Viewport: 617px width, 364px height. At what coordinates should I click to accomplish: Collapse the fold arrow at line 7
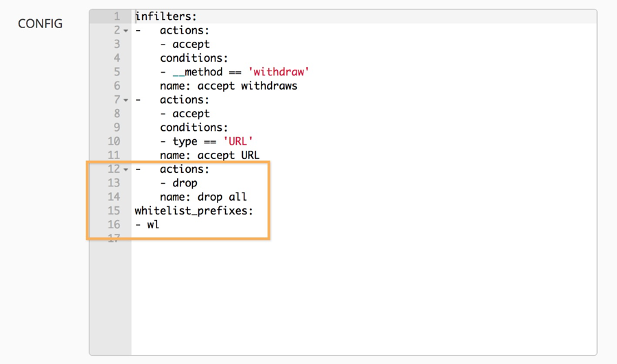[126, 100]
